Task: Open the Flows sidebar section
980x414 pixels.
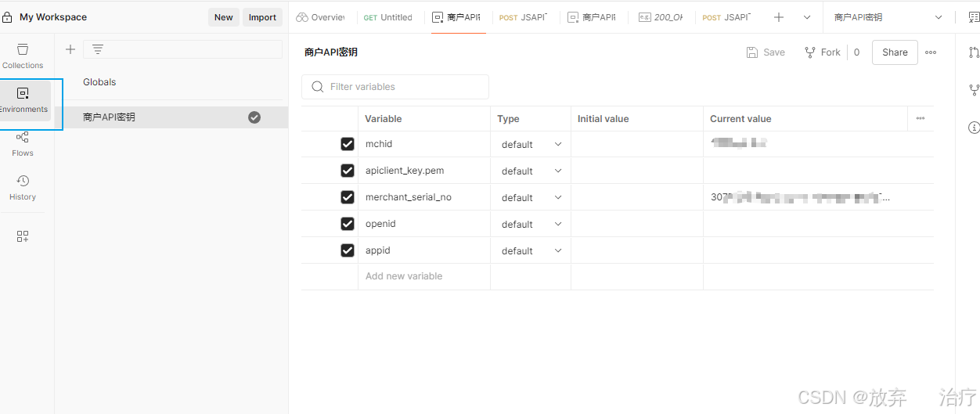Action: (23, 144)
